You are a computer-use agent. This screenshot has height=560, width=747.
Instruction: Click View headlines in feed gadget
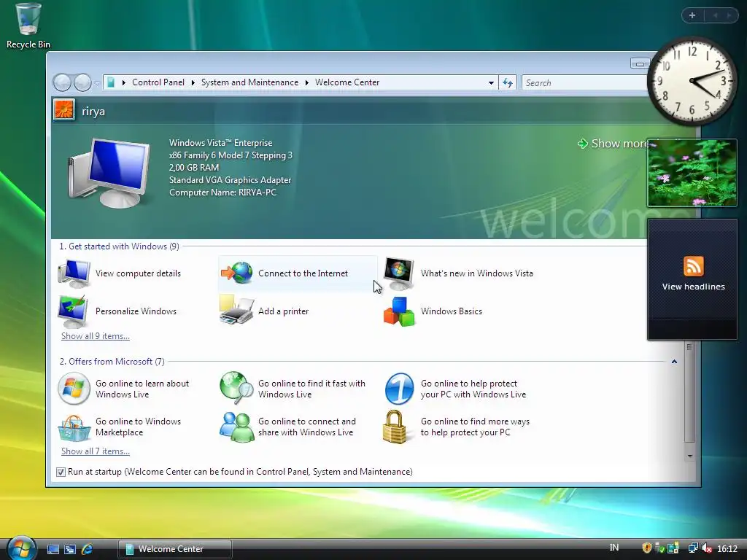(693, 286)
